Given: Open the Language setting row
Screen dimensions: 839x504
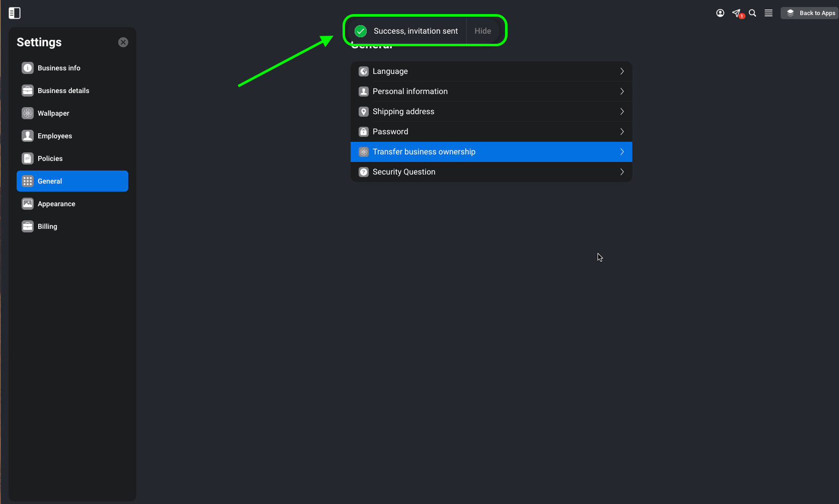Looking at the screenshot, I should pos(491,71).
